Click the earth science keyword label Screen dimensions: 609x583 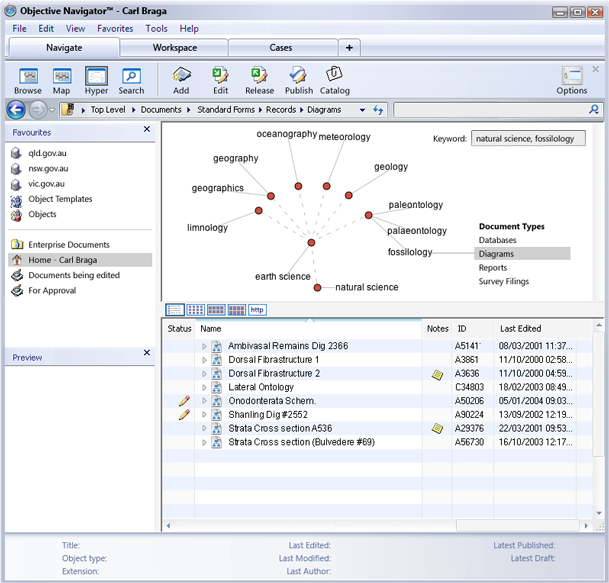coord(282,277)
